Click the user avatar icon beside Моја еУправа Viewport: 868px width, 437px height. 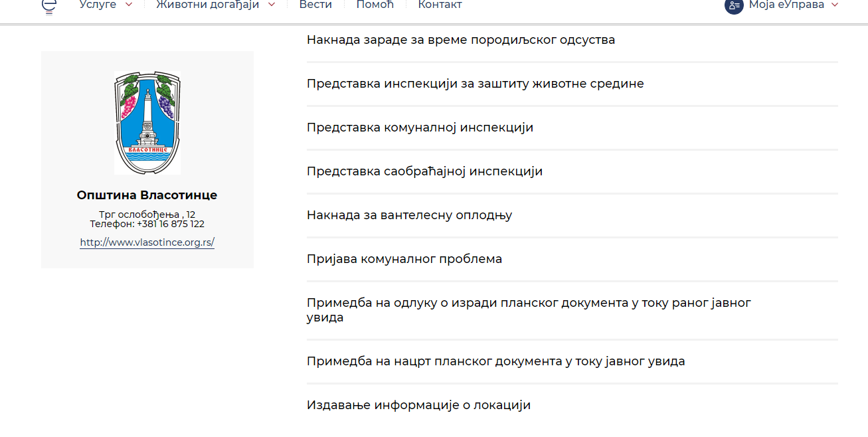[734, 5]
